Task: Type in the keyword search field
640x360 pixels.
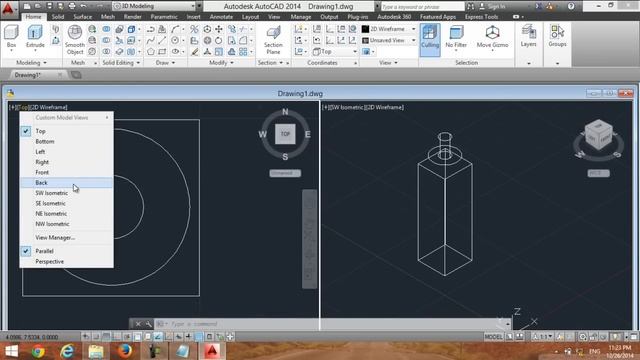Action: point(422,7)
